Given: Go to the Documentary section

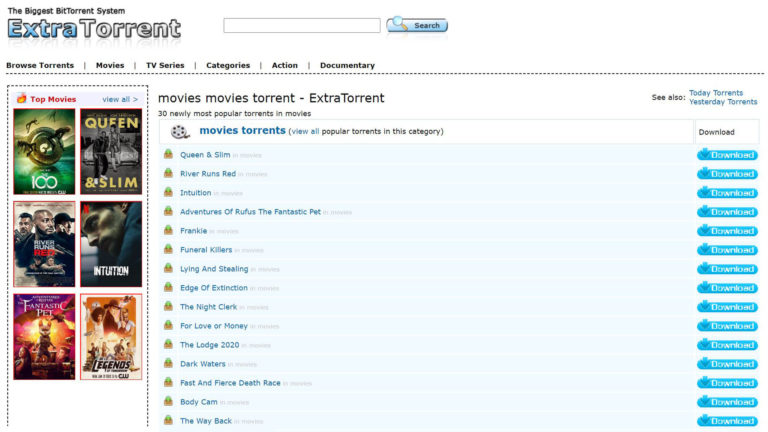Looking at the screenshot, I should (x=347, y=66).
